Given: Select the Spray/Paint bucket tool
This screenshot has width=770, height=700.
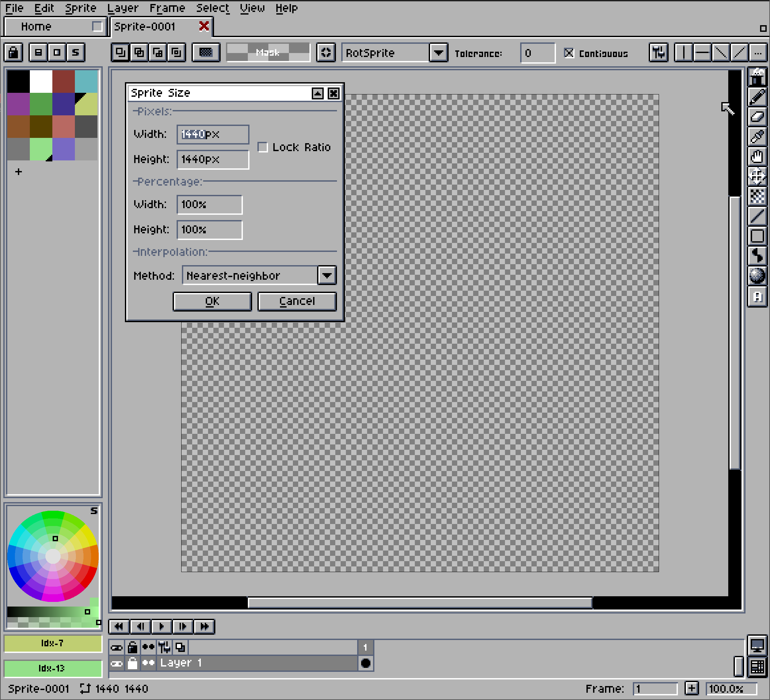Looking at the screenshot, I should tap(757, 197).
